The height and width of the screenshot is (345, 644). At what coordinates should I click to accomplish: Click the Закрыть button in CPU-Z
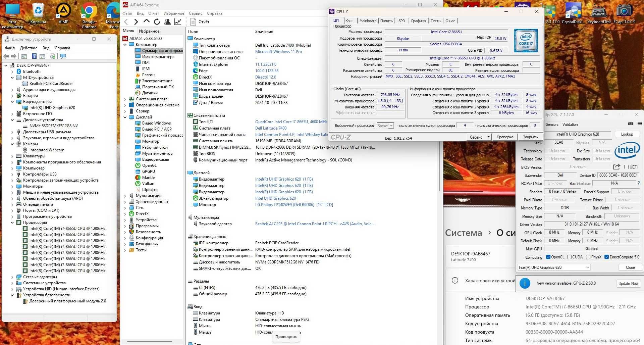[x=530, y=137]
